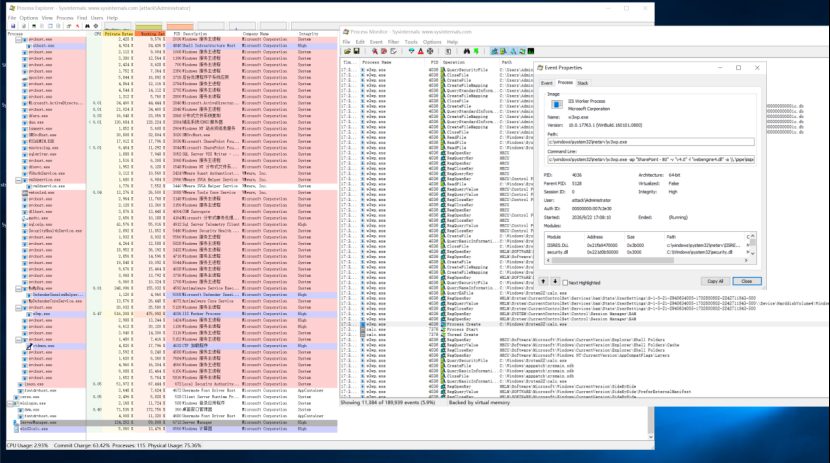Open the Options menu in Process Explorer
The height and width of the screenshot is (463, 830).
pyautogui.click(x=29, y=18)
